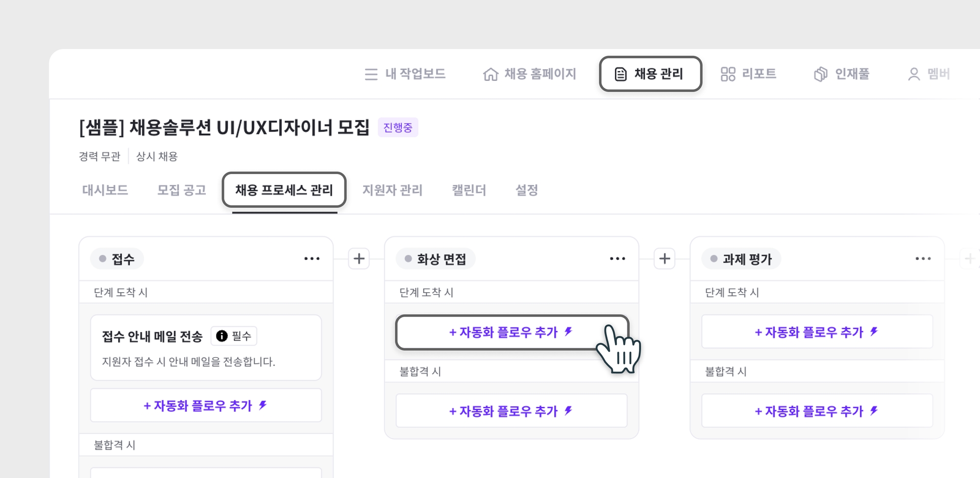Add automation flow under 화상 면접 단계 도착 시

coord(512,332)
